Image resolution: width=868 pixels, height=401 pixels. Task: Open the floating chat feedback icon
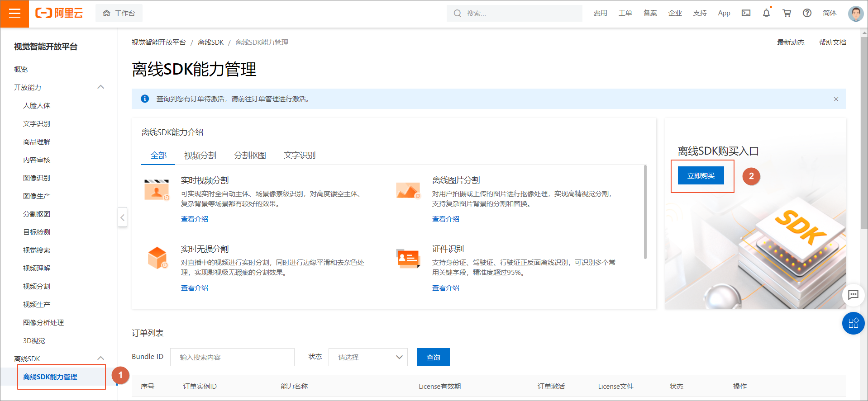853,295
